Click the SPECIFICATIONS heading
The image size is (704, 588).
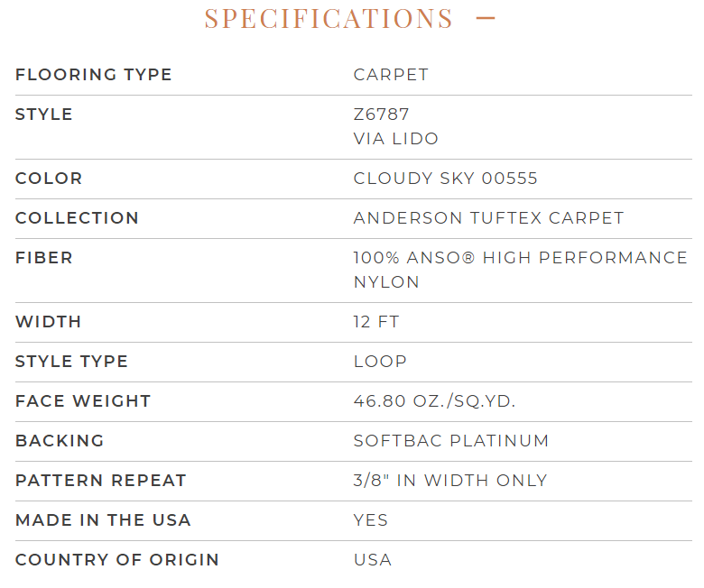[x=329, y=18]
